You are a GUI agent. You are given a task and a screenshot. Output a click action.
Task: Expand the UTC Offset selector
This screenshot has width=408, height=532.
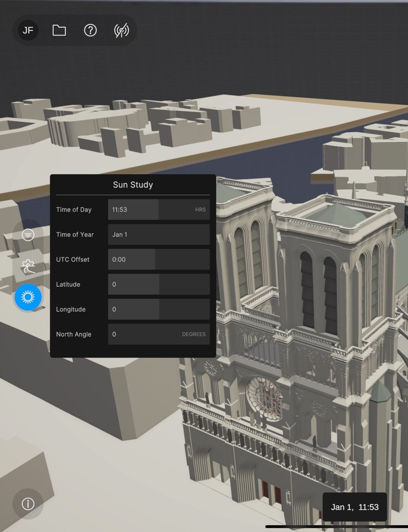[x=159, y=259]
